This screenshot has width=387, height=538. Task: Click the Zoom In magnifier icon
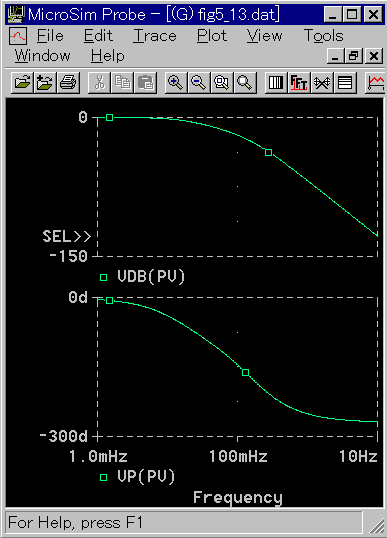(x=176, y=83)
